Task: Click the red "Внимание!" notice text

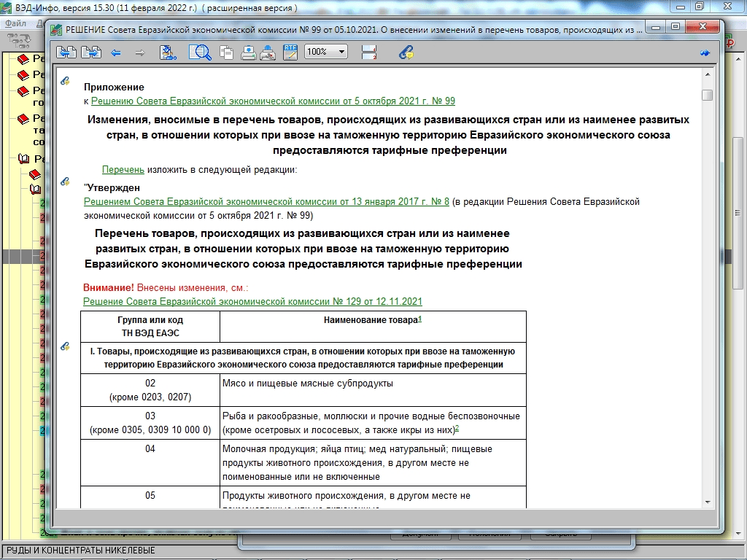Action: click(109, 287)
